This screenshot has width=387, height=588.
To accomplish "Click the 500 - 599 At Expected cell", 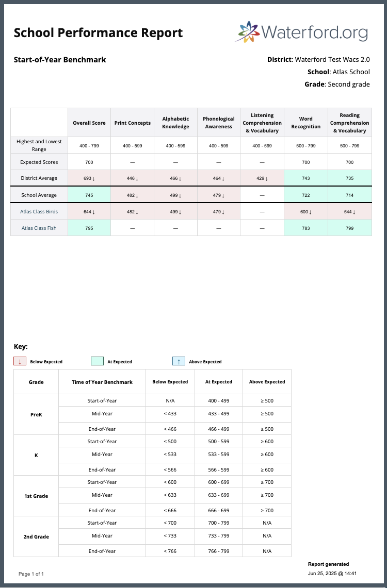I will coord(219,441).
